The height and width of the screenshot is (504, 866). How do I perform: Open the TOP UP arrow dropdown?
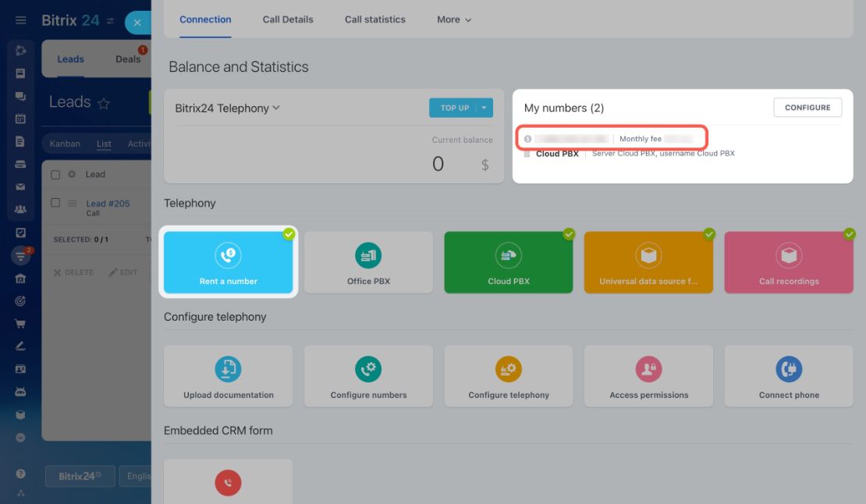pyautogui.click(x=484, y=108)
